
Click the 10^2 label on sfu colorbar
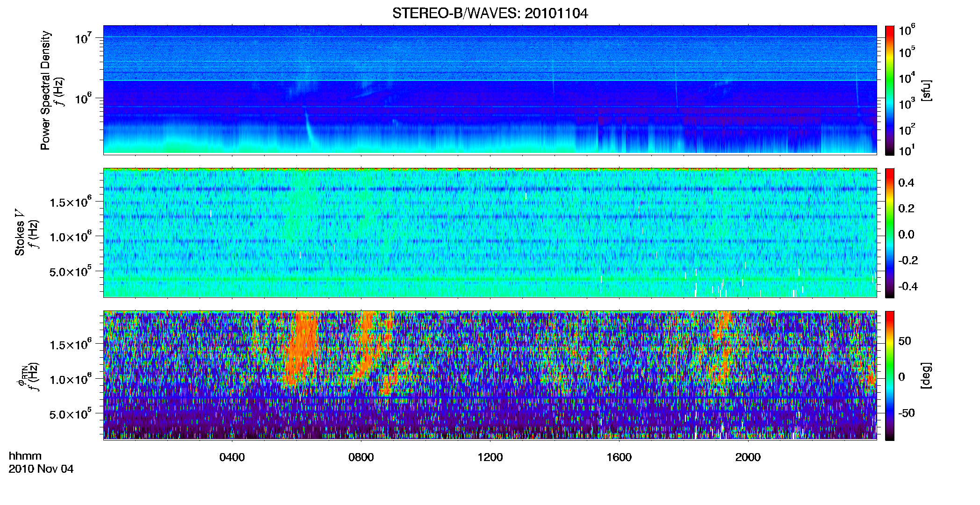click(x=907, y=130)
